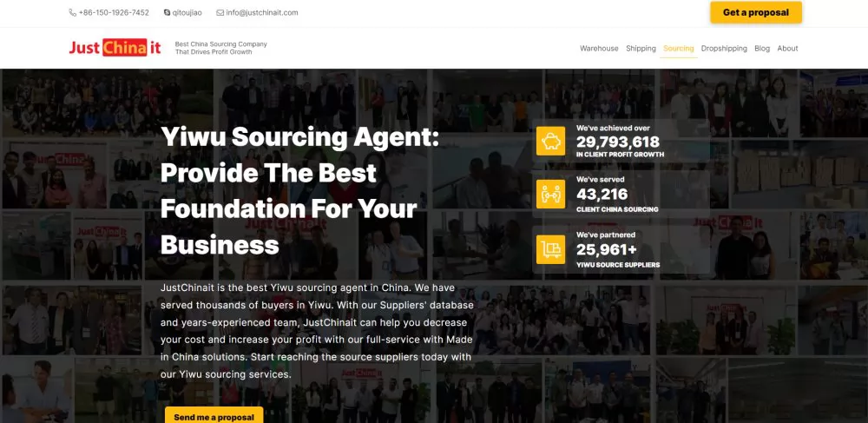The image size is (868, 423).
Task: Click the 29,793,618 profit growth stat card
Action: point(621,142)
